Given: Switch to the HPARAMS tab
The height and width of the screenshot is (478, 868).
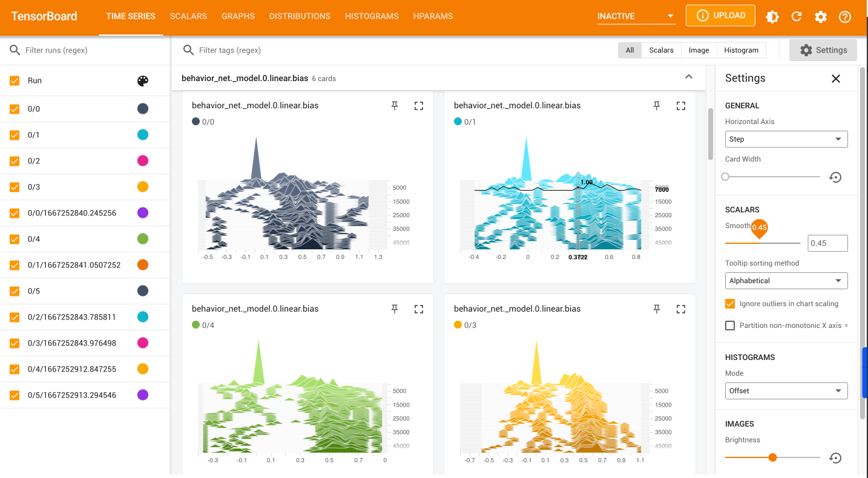Looking at the screenshot, I should [x=433, y=16].
